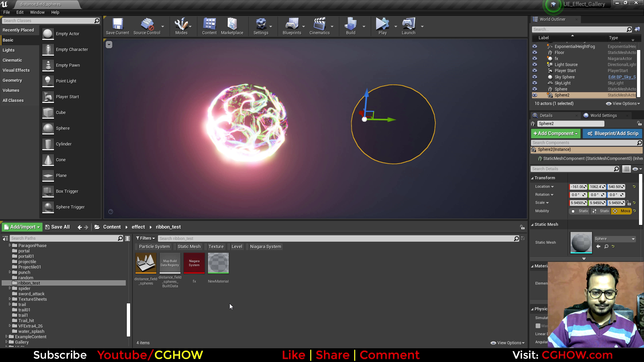Hide the Floor actor using its eye icon

pyautogui.click(x=535, y=52)
